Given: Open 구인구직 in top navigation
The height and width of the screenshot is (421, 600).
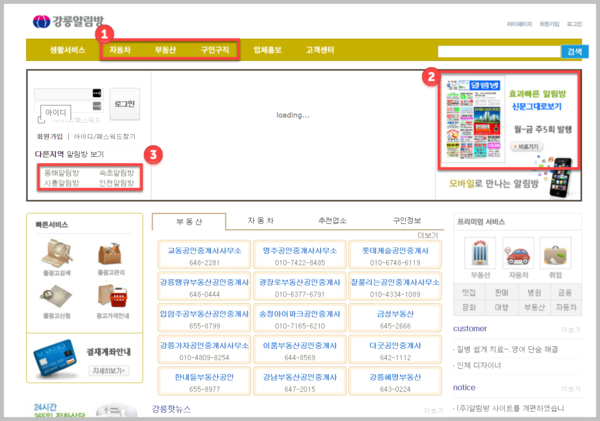Looking at the screenshot, I should pos(215,50).
